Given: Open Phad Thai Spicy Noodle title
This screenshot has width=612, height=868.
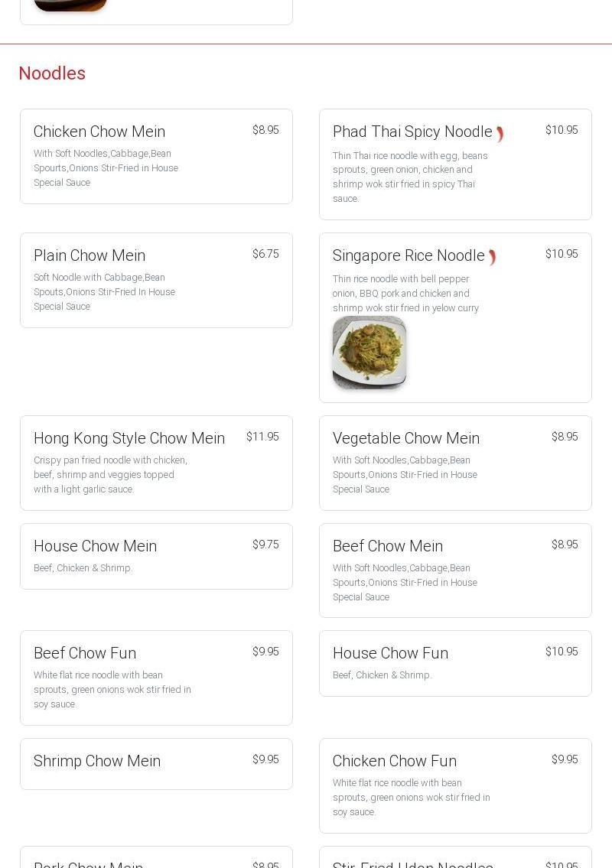Looking at the screenshot, I should (x=412, y=132).
